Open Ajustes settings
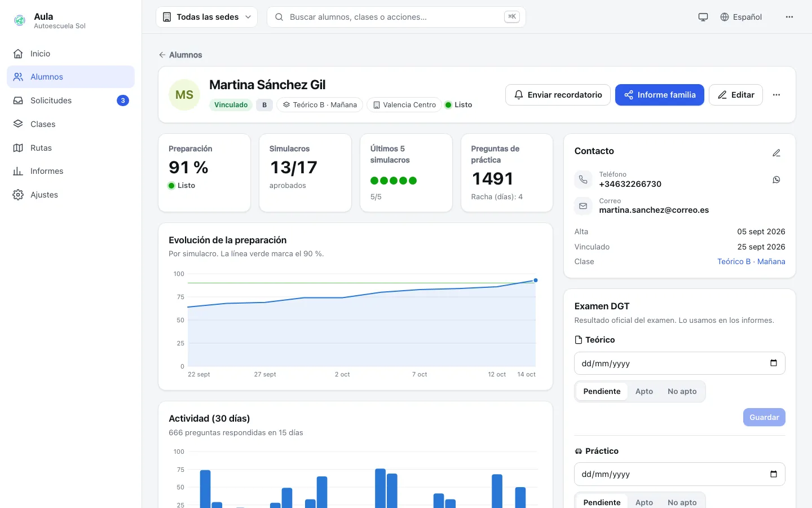The height and width of the screenshot is (508, 812). click(x=70, y=195)
